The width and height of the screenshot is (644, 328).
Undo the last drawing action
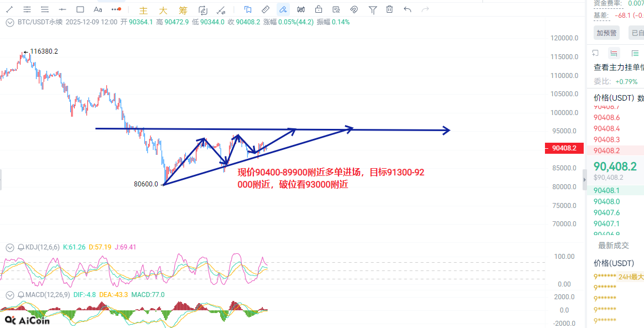pyautogui.click(x=408, y=9)
